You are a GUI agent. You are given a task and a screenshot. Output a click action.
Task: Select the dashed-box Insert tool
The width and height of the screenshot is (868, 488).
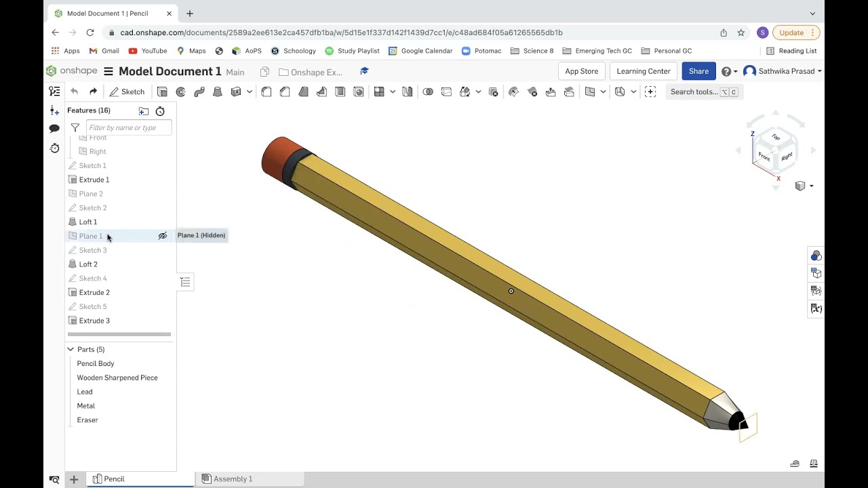650,91
